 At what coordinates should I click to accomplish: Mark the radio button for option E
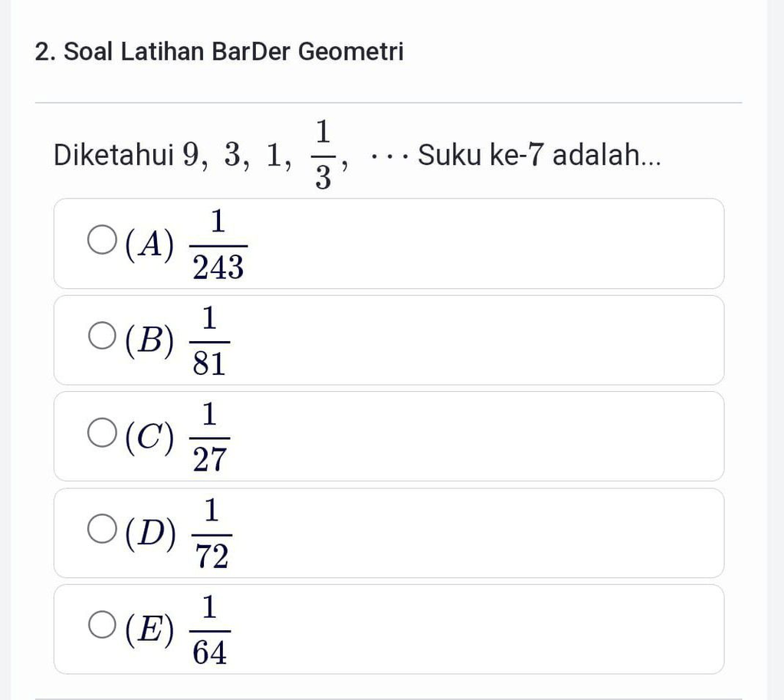tap(102, 625)
